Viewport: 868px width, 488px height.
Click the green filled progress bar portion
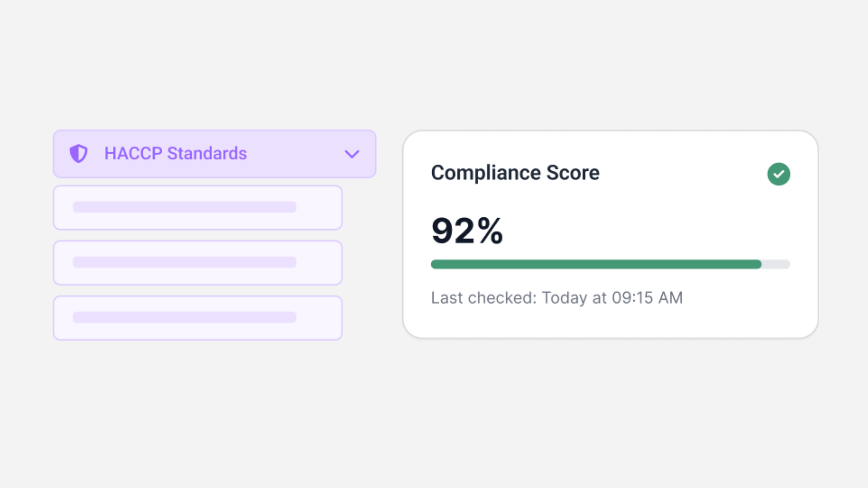596,264
